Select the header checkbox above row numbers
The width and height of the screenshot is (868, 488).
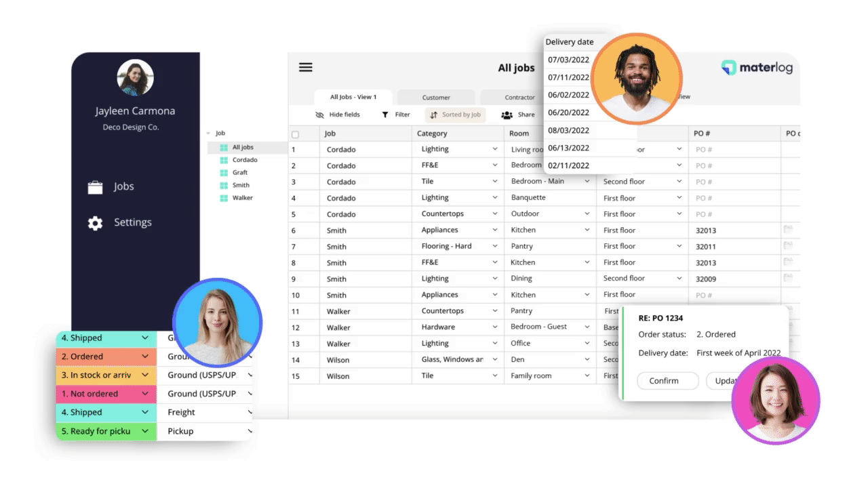pos(294,134)
